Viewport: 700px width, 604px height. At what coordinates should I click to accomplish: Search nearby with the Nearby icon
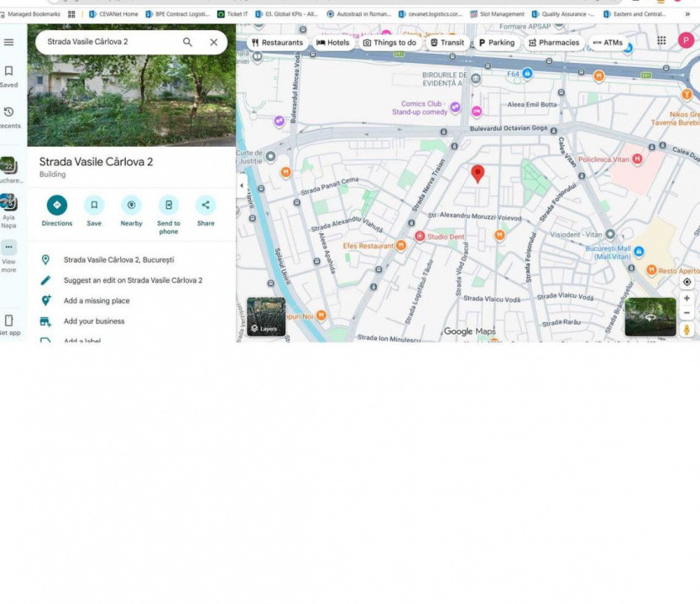pyautogui.click(x=131, y=206)
